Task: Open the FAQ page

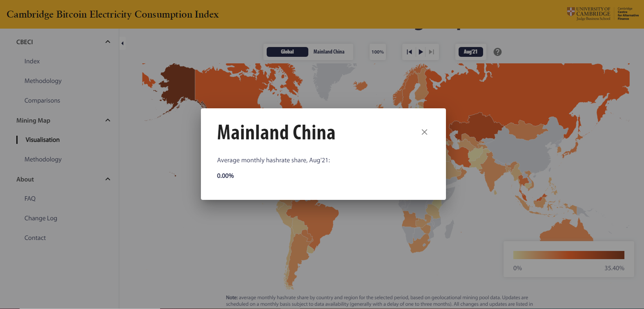Action: click(x=30, y=199)
